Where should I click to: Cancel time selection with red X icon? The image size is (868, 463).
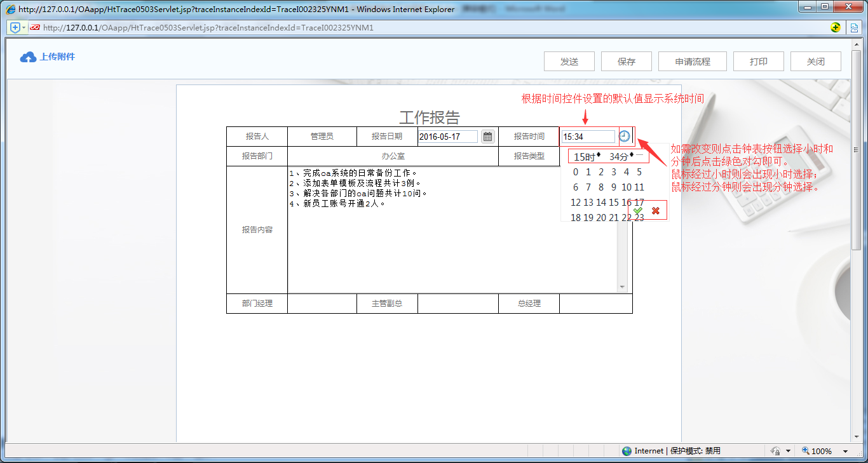[655, 210]
